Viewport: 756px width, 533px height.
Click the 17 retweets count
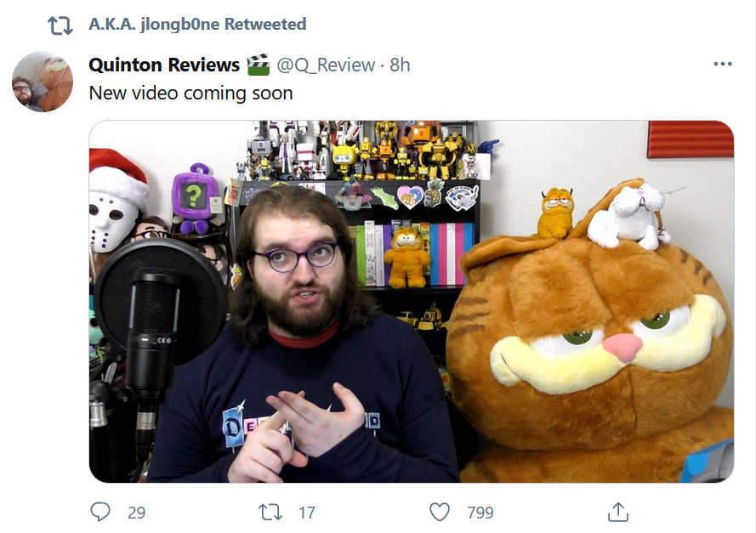307,513
